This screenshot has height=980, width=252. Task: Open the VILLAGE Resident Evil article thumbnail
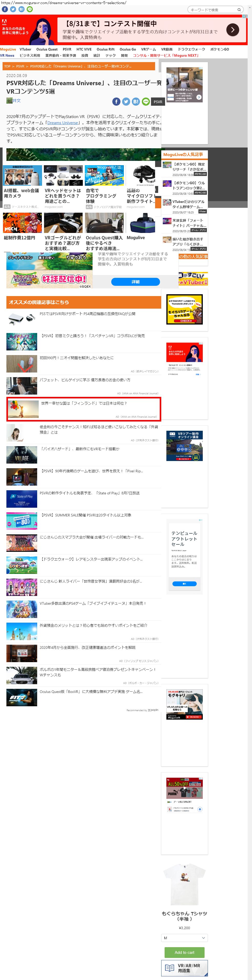(x=22, y=455)
